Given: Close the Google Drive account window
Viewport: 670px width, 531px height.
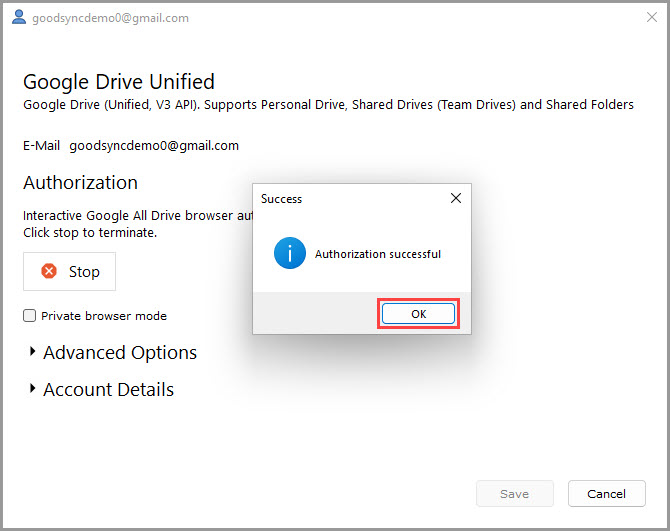Looking at the screenshot, I should [652, 17].
